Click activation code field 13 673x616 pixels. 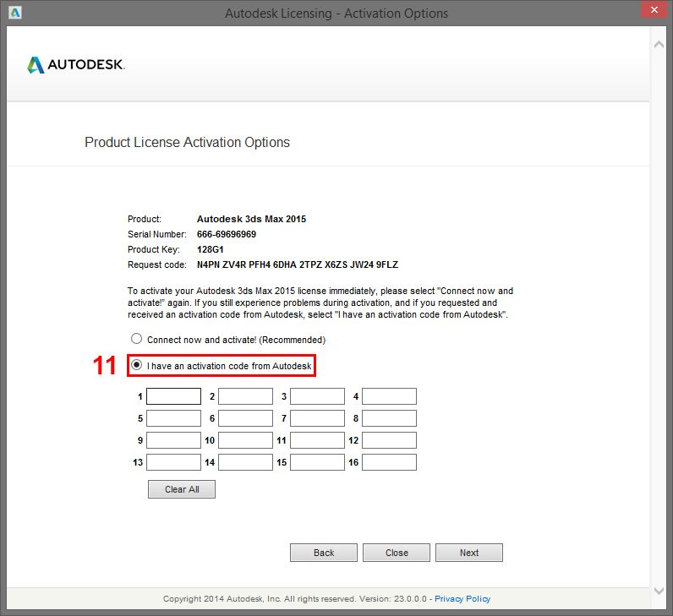(173, 462)
